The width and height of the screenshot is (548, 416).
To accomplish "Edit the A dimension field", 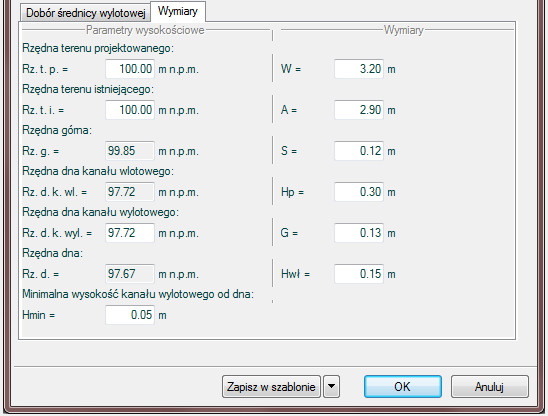I will (359, 110).
